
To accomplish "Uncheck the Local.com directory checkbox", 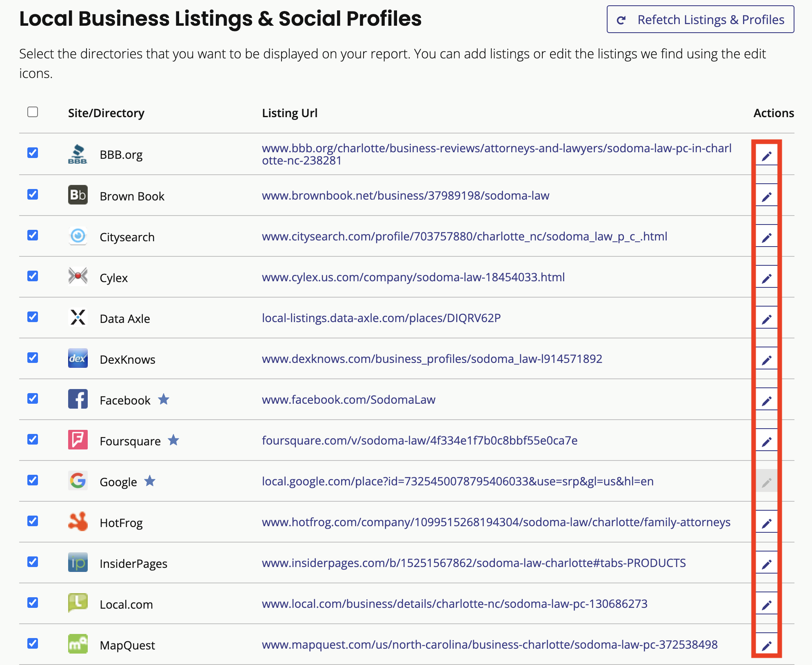I will coord(32,603).
